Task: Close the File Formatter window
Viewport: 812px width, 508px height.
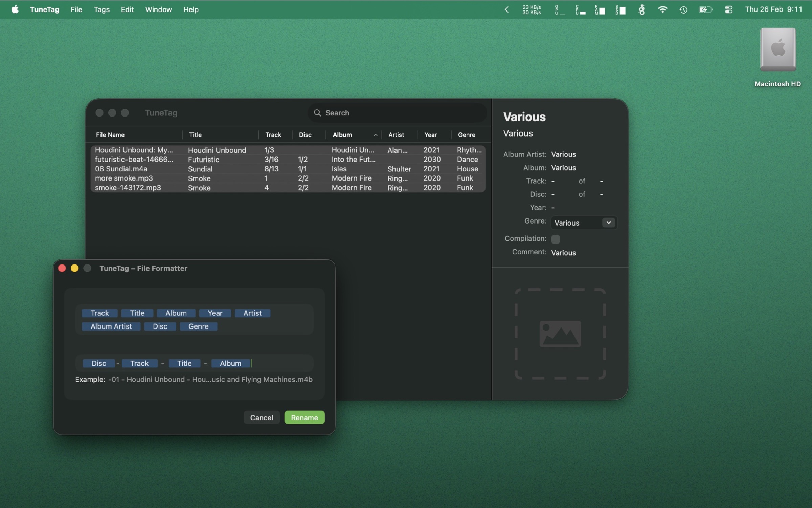Action: pyautogui.click(x=62, y=268)
